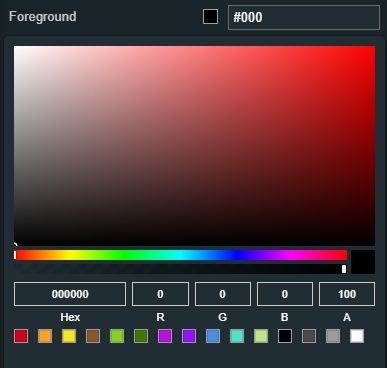
Task: Select the purple preset swatch
Action: (189, 336)
